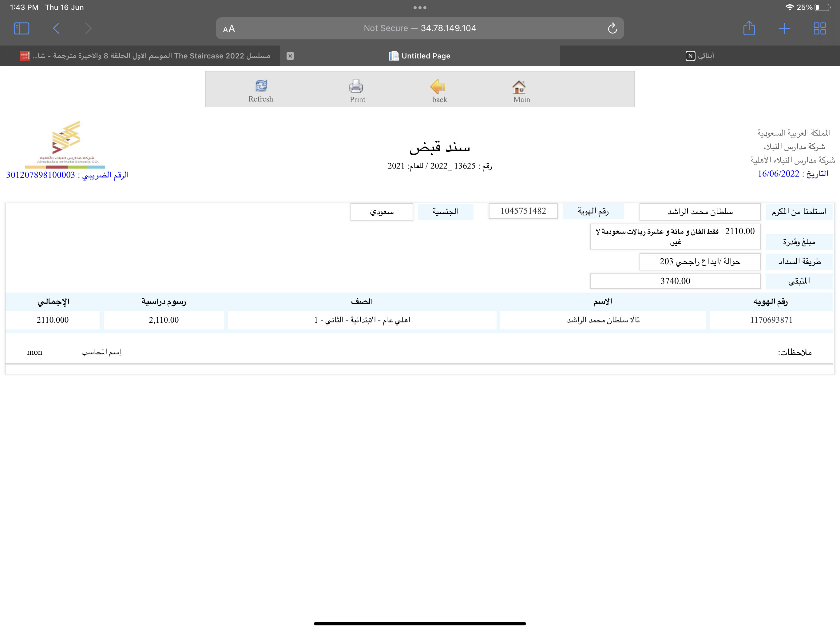Screen dimensions: 840x630
Task: Tap the Wi-Fi status icon
Action: 790,7
